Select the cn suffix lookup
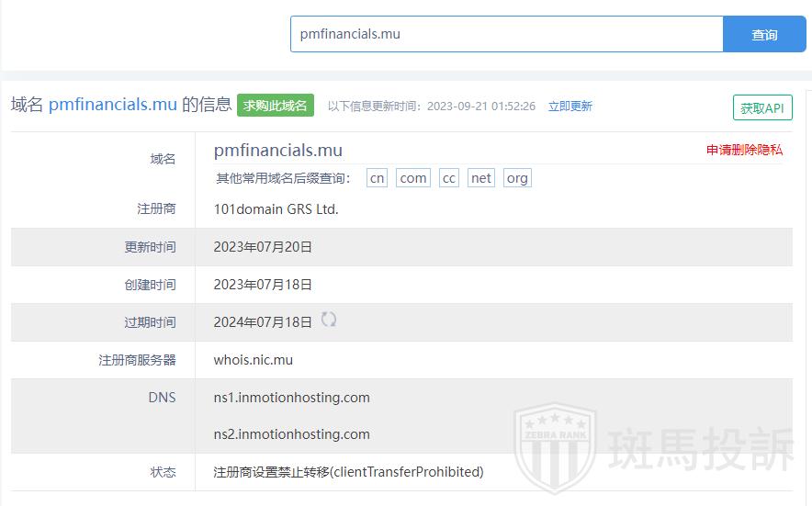 (377, 178)
